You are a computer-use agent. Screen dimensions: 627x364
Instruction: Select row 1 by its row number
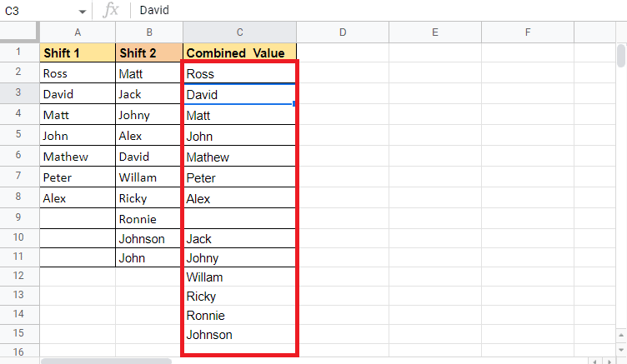point(19,52)
